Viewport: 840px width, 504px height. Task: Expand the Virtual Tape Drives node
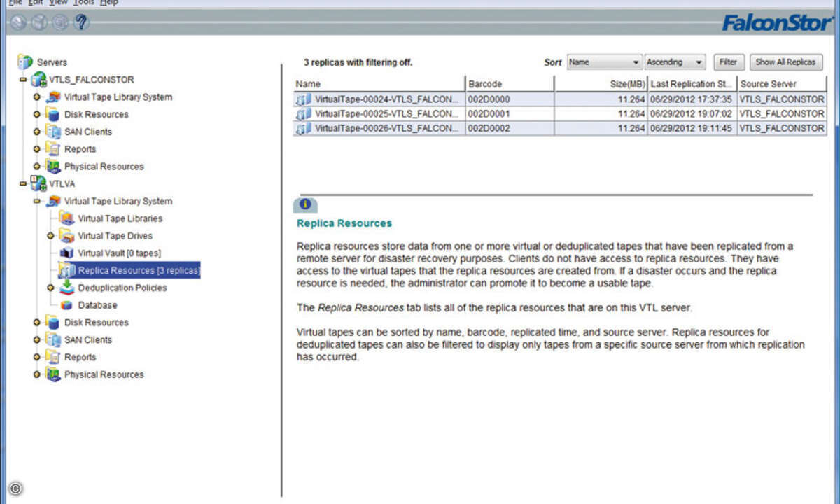pyautogui.click(x=51, y=236)
